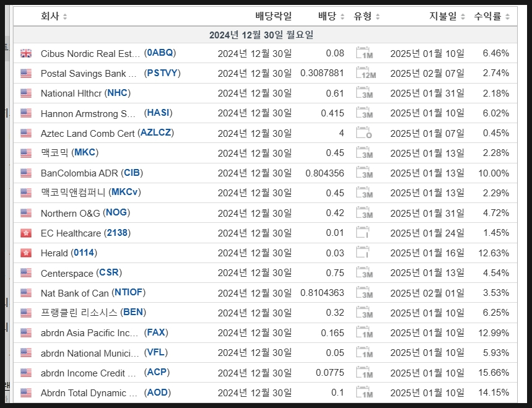Click the US flag icon for Centerspace

click(26, 273)
